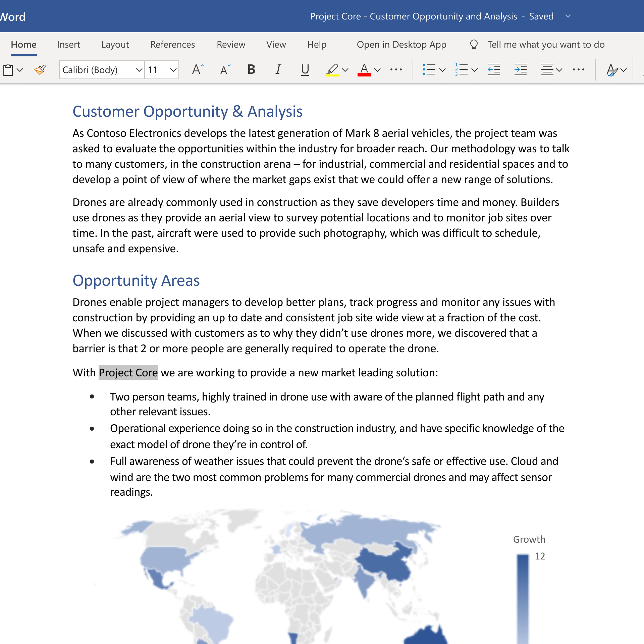The width and height of the screenshot is (644, 644).
Task: Click the Tell me lightbulb icon
Action: coord(474,45)
